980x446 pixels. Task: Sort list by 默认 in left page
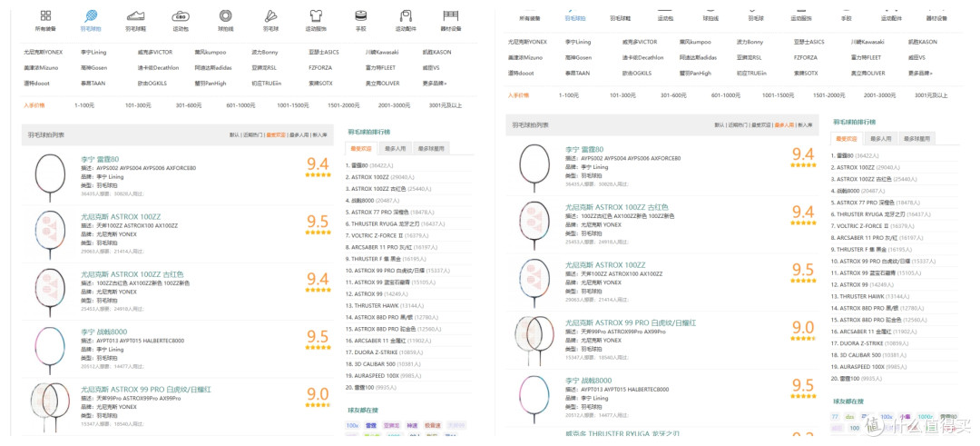pos(234,134)
